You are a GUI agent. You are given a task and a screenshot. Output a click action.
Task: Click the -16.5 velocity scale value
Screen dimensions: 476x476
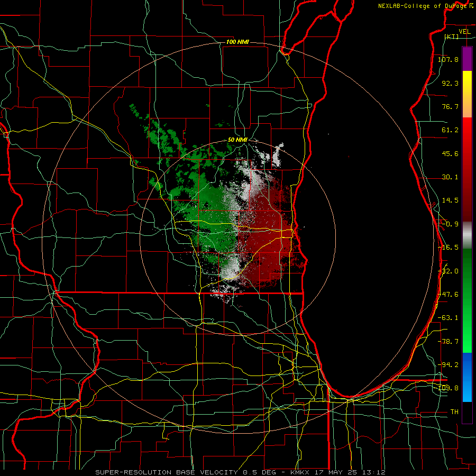coord(448,248)
